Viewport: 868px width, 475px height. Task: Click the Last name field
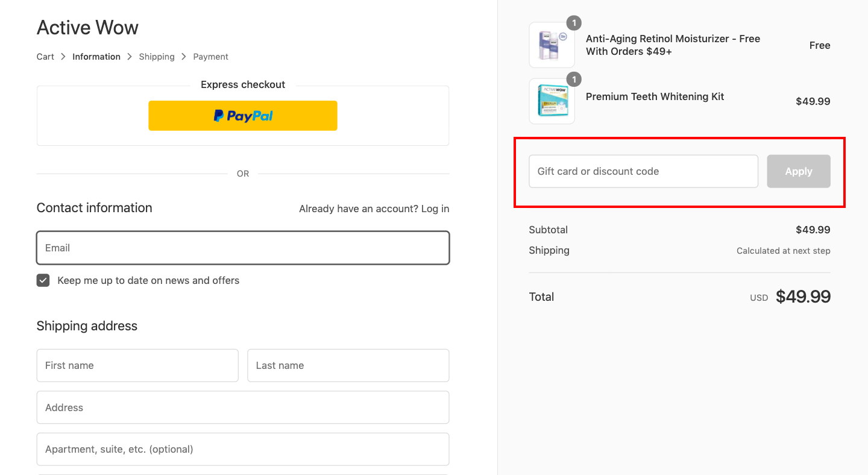(x=348, y=365)
